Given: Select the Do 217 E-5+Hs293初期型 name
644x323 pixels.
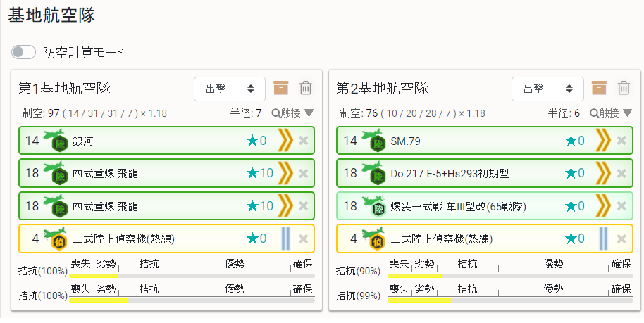Looking at the screenshot, I should [450, 174].
